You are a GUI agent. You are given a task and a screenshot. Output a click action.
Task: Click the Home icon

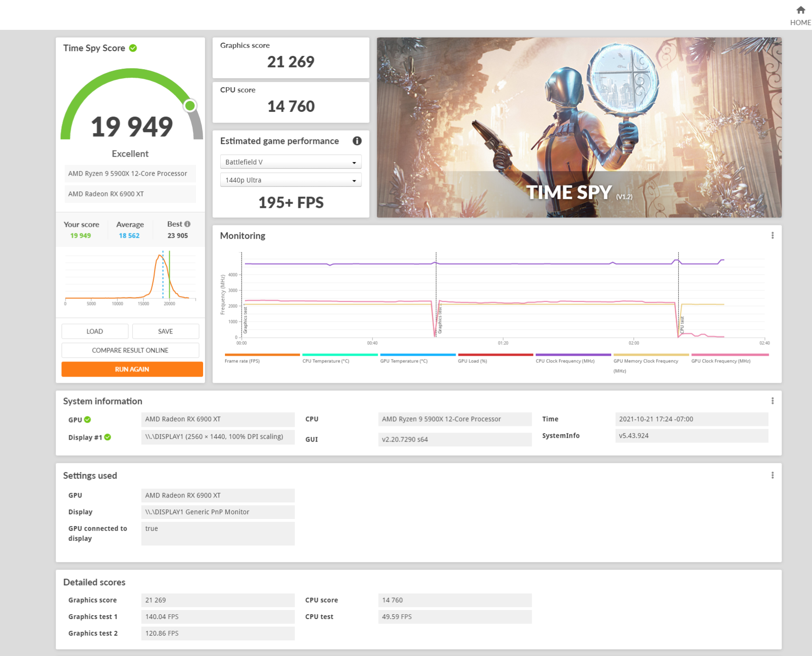click(x=800, y=10)
